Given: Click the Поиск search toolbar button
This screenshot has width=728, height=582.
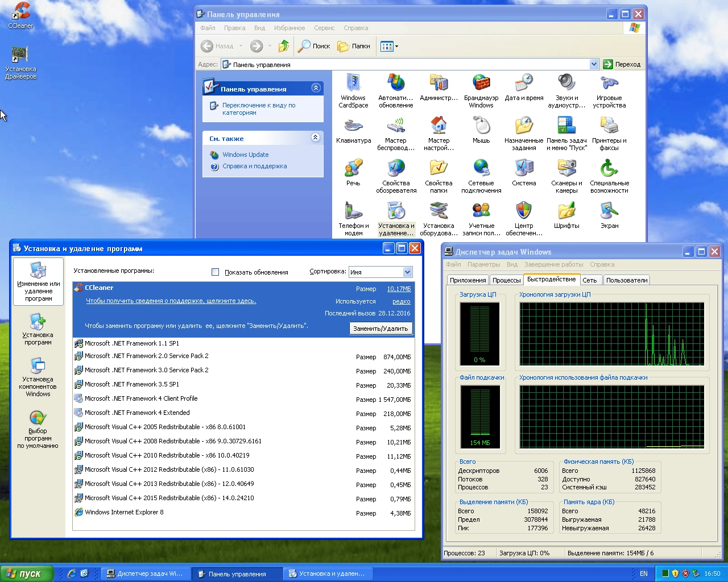Looking at the screenshot, I should click(x=315, y=46).
